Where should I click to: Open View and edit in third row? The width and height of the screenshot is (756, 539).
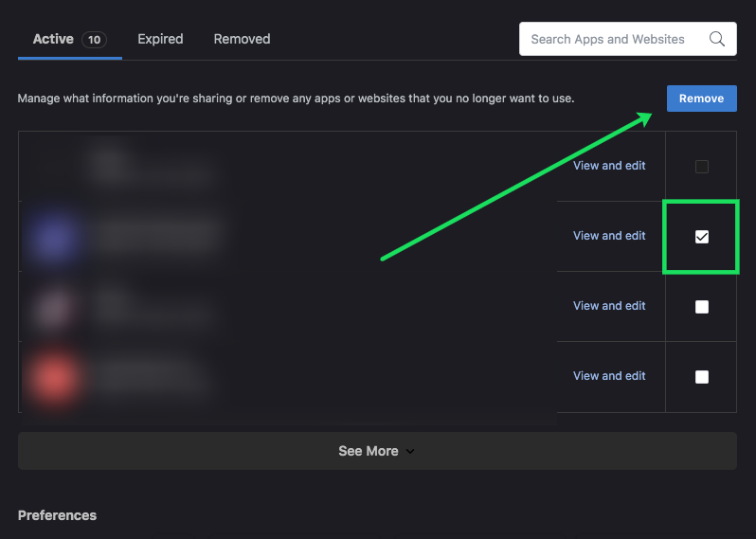coord(609,306)
